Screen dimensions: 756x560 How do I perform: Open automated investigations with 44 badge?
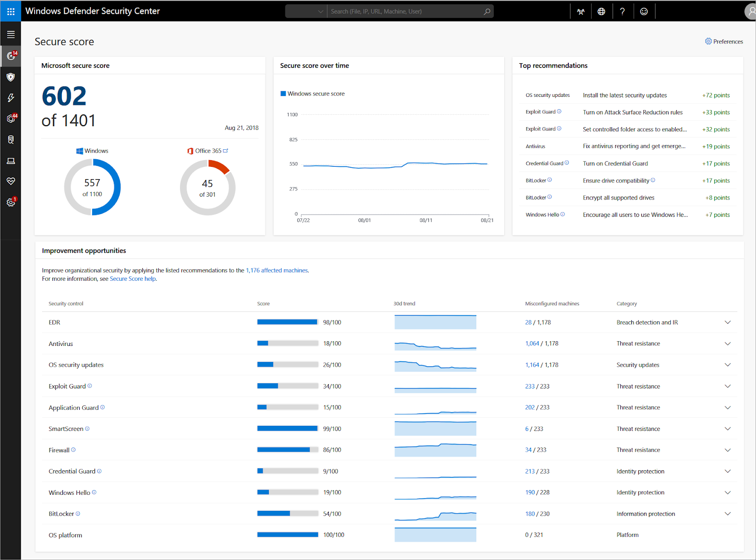(x=10, y=119)
